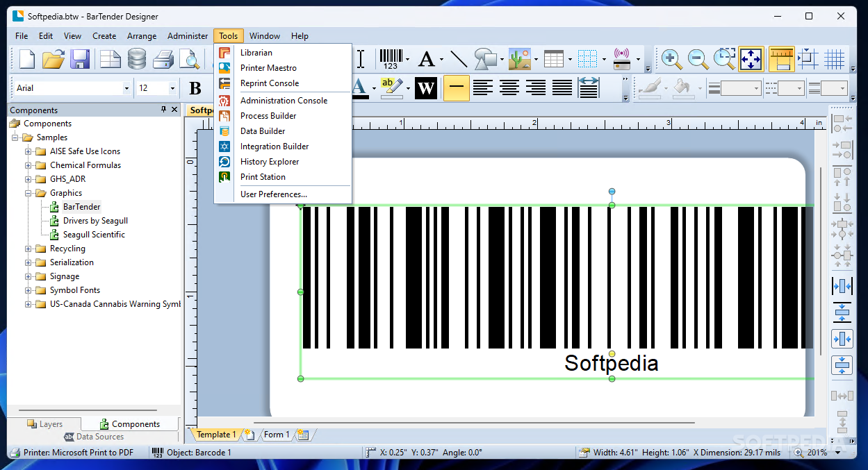Select the Text tool letter A icon
Screen dimensions: 868x470
click(426, 59)
